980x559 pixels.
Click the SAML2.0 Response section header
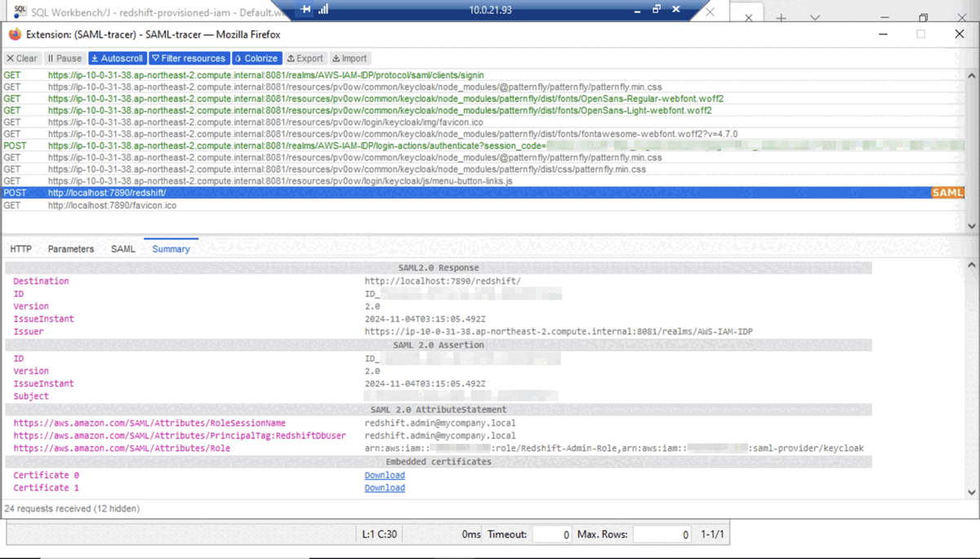pos(439,268)
